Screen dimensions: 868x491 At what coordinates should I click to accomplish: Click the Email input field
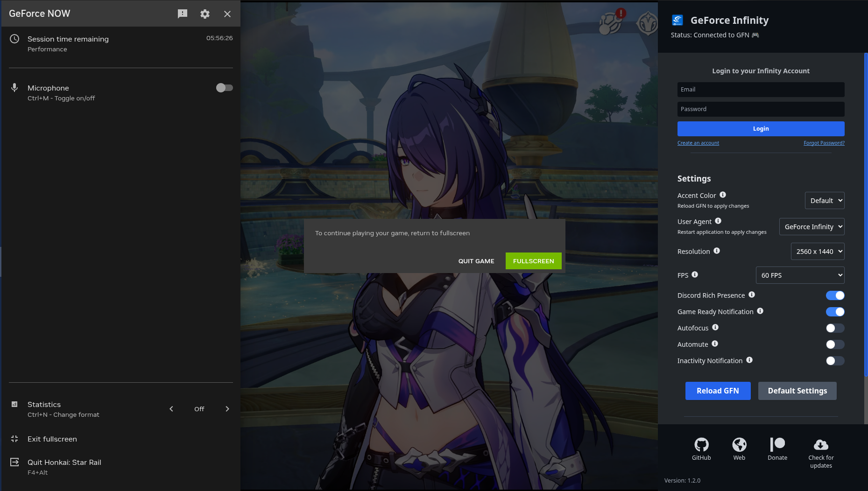pos(761,90)
